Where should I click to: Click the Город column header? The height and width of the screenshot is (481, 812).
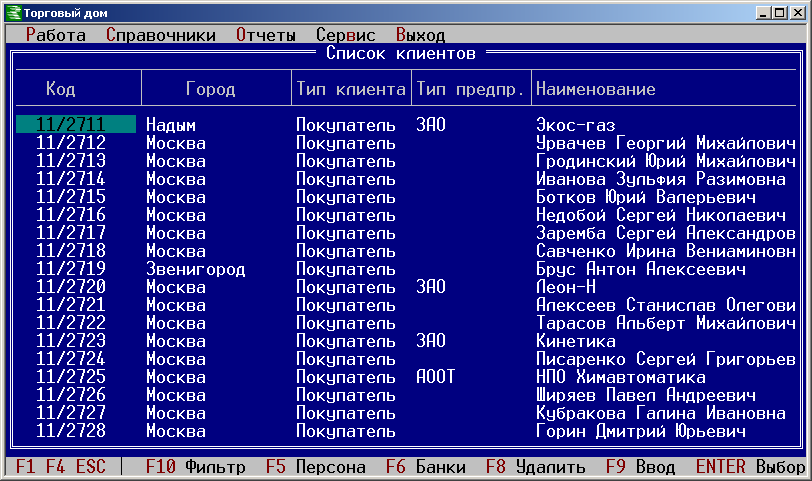[211, 89]
